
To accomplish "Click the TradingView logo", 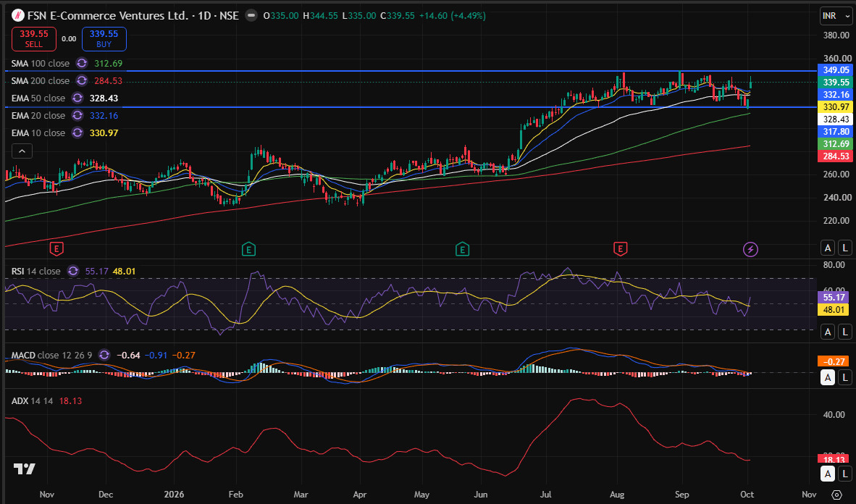I will coord(25,469).
